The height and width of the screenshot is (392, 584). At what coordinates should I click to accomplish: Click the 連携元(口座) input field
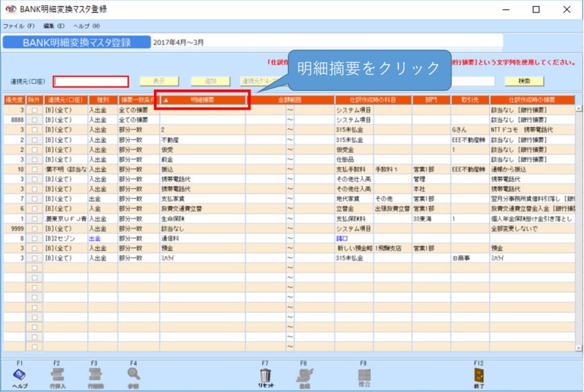tap(90, 82)
